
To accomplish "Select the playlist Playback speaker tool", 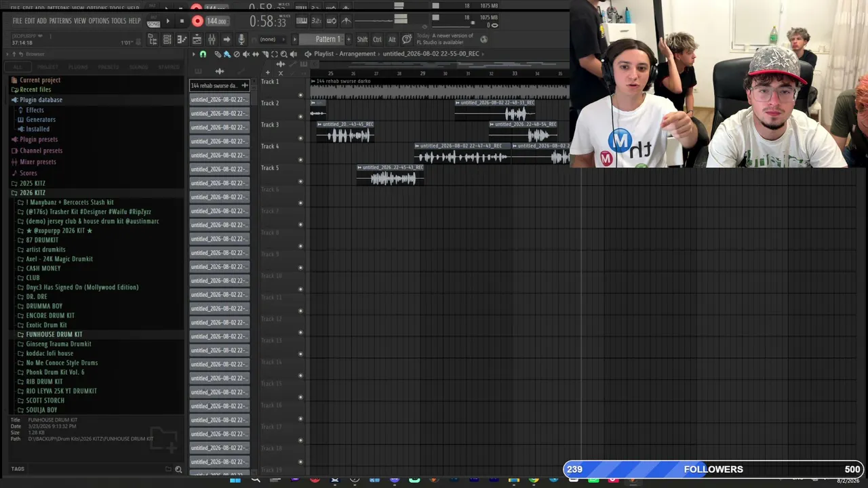I will [293, 54].
